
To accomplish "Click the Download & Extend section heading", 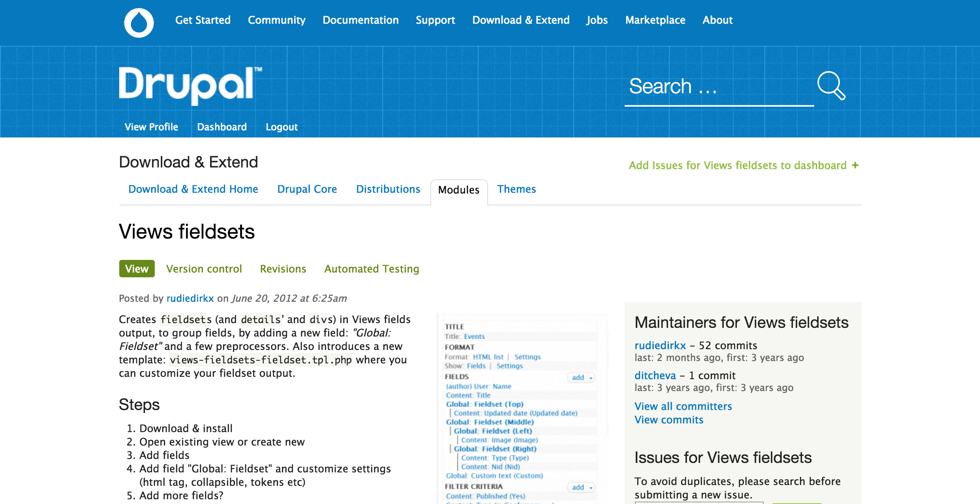I will 188,162.
